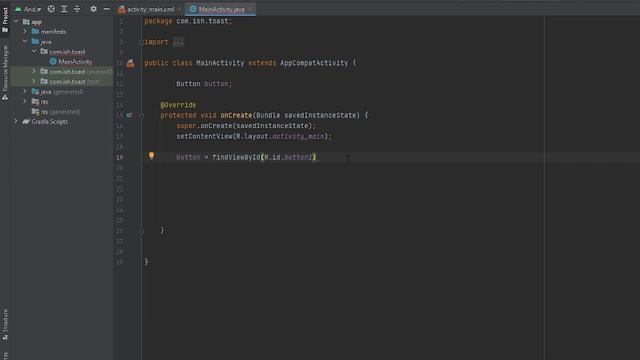Expand the folded import statement
Image resolution: width=640 pixels, height=360 pixels.
141,42
